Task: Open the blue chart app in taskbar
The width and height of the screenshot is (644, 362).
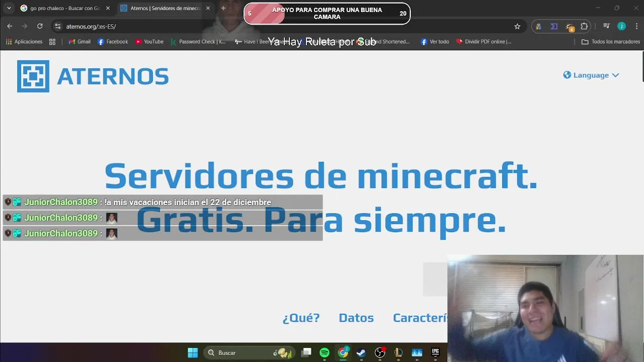Action: point(417,353)
